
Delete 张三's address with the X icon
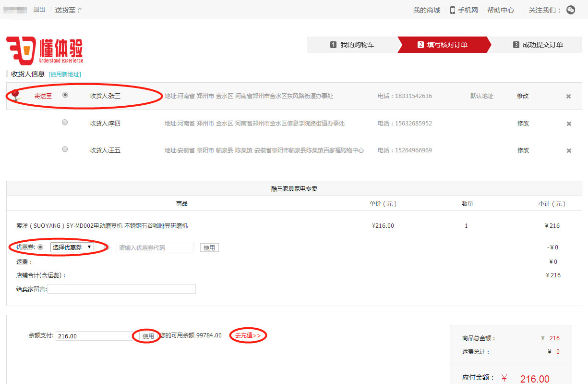568,96
